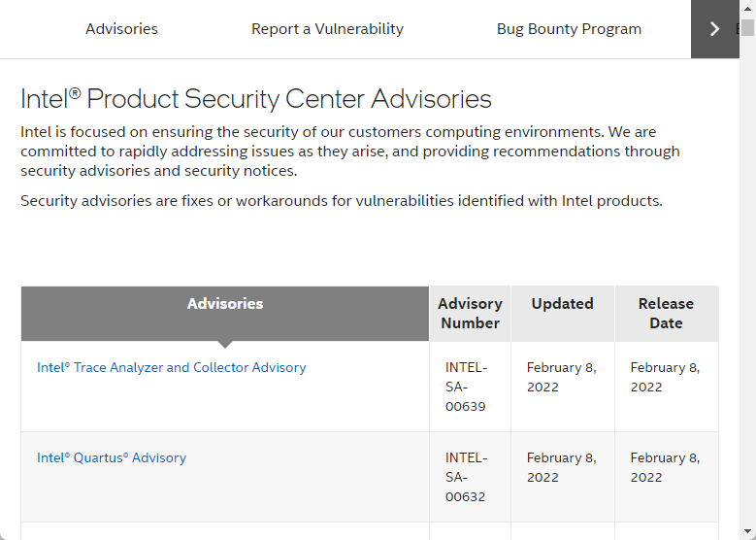Sort by the Advisory Number column
Image resolution: width=756 pixels, height=540 pixels.
tap(470, 314)
